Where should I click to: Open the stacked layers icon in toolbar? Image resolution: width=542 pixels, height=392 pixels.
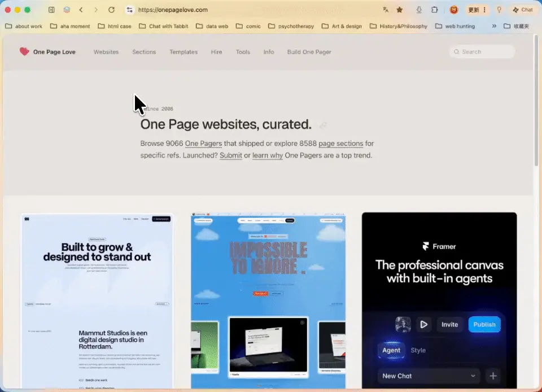coord(67,10)
